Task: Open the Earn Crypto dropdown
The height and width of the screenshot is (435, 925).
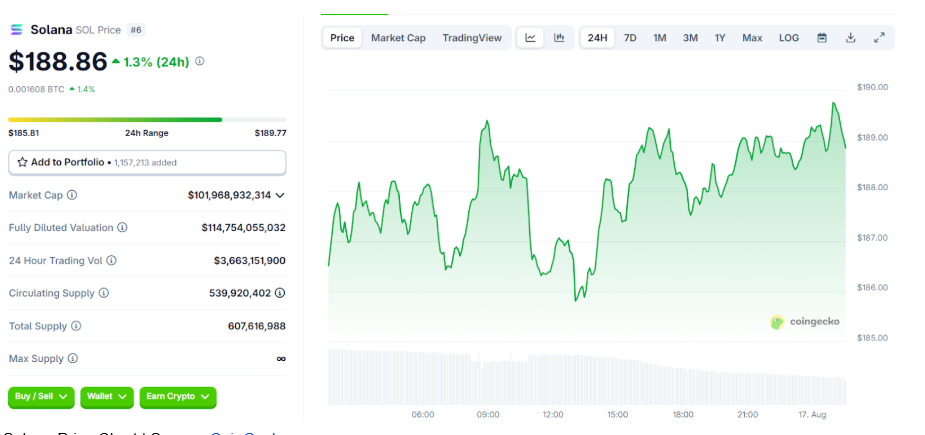Action: click(177, 397)
